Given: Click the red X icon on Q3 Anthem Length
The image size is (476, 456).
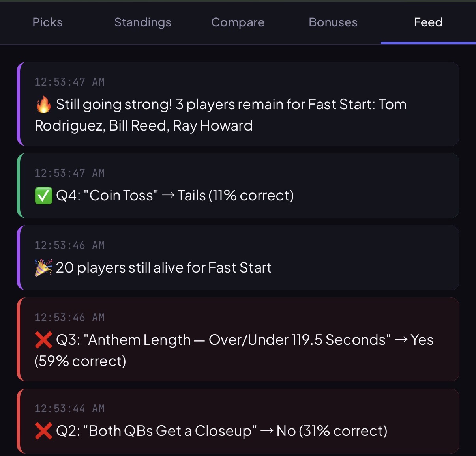Looking at the screenshot, I should 43,340.
